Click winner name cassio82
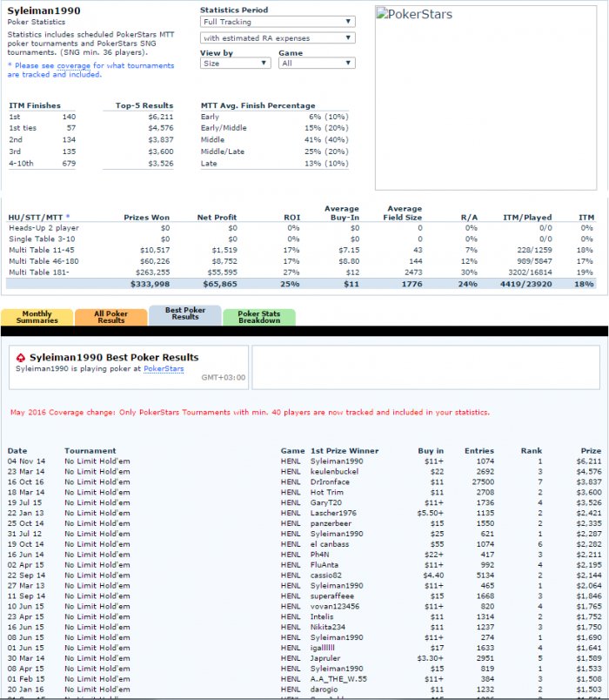 (325, 575)
